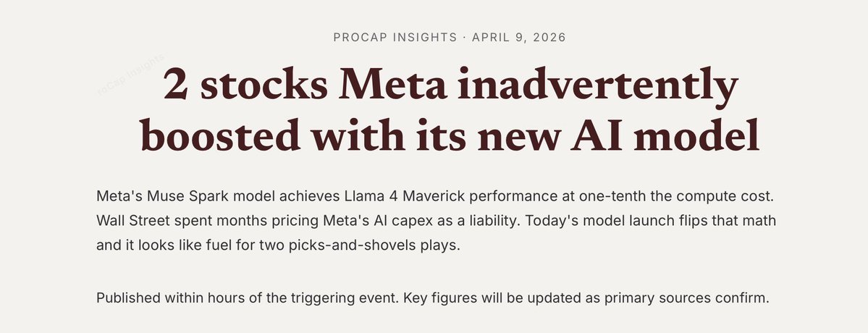This screenshot has width=868, height=333.
Task: Click the APRIL 9, 2026 date
Action: click(518, 37)
